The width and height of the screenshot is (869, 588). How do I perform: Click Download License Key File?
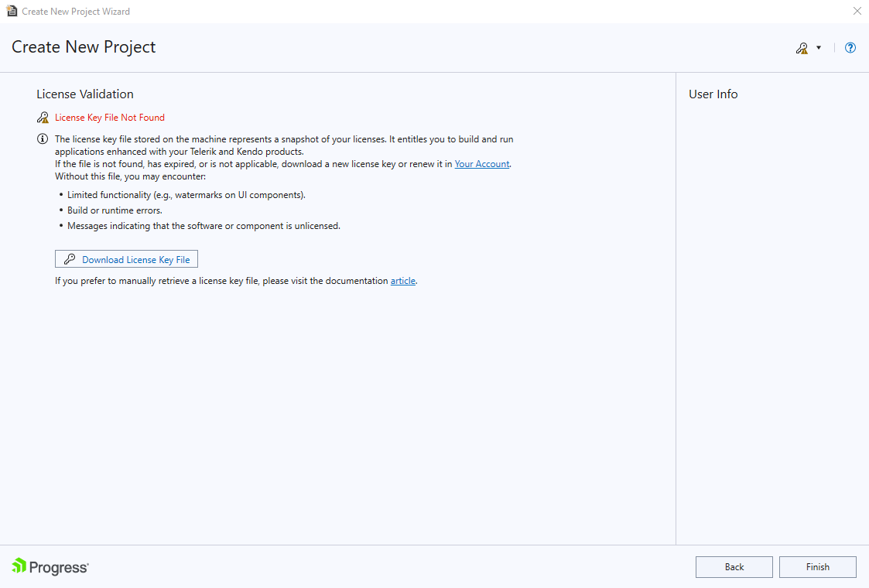126,258
